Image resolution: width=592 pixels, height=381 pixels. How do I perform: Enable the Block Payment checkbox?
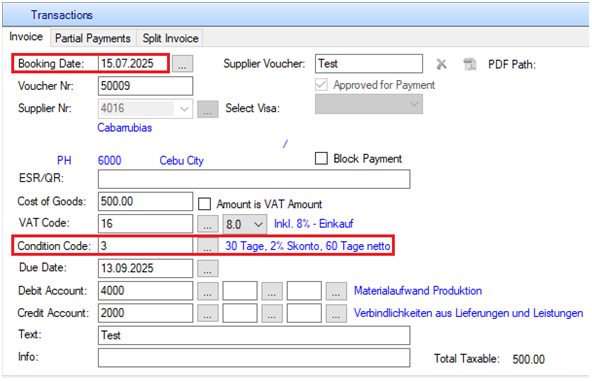pos(321,158)
